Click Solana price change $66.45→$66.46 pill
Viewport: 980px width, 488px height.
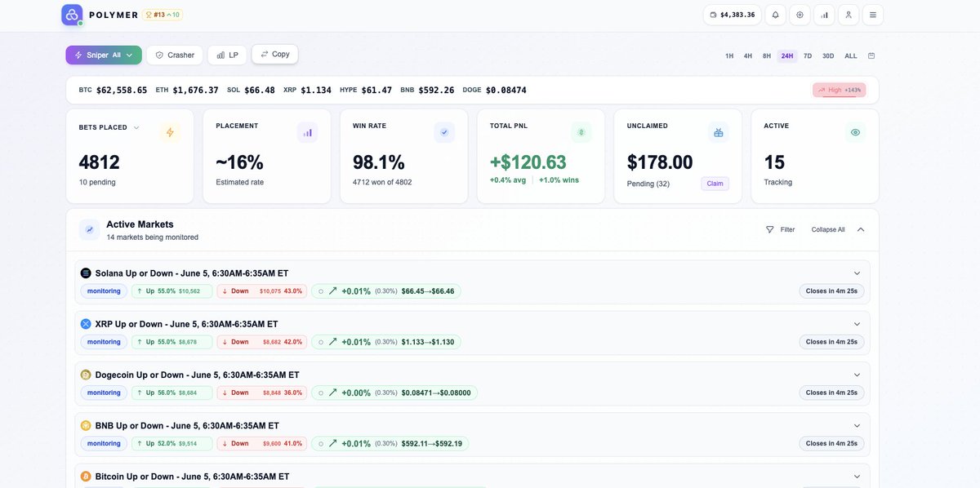pyautogui.click(x=386, y=291)
